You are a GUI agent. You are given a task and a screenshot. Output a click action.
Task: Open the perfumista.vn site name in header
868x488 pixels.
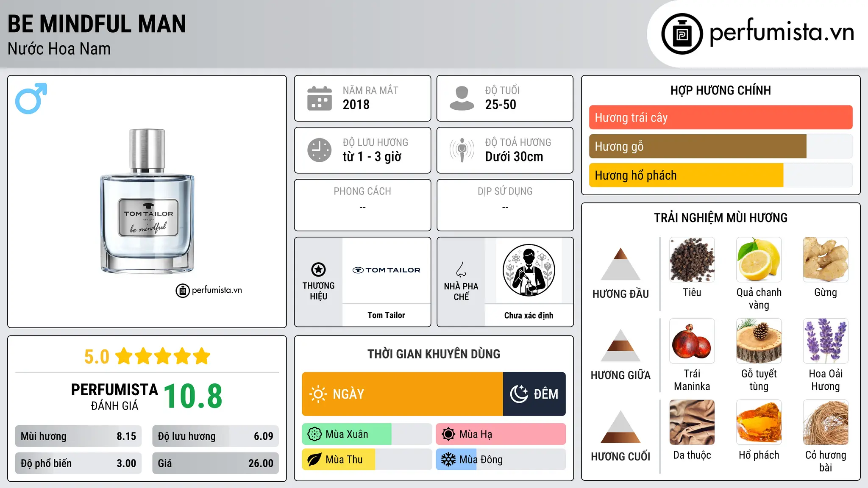(782, 33)
